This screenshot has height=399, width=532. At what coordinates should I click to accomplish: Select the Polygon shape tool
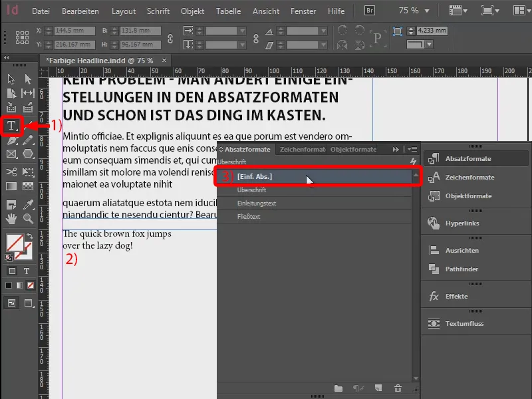pos(28,154)
